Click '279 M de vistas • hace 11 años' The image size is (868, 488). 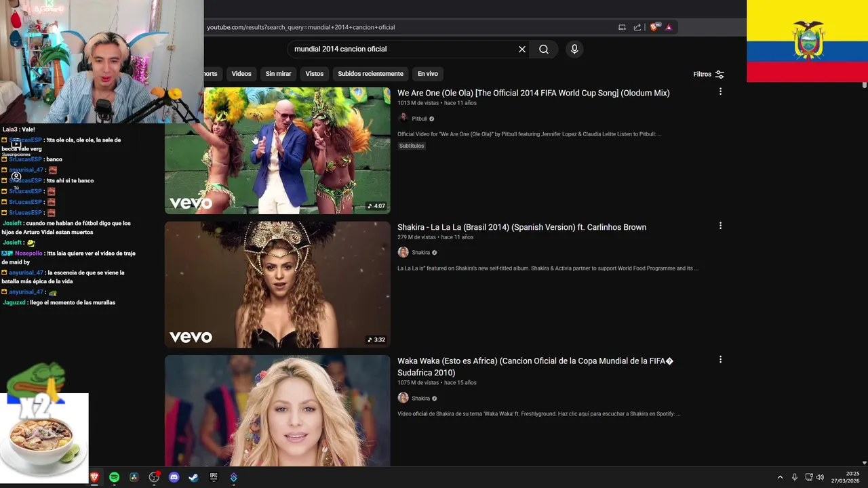[435, 237]
